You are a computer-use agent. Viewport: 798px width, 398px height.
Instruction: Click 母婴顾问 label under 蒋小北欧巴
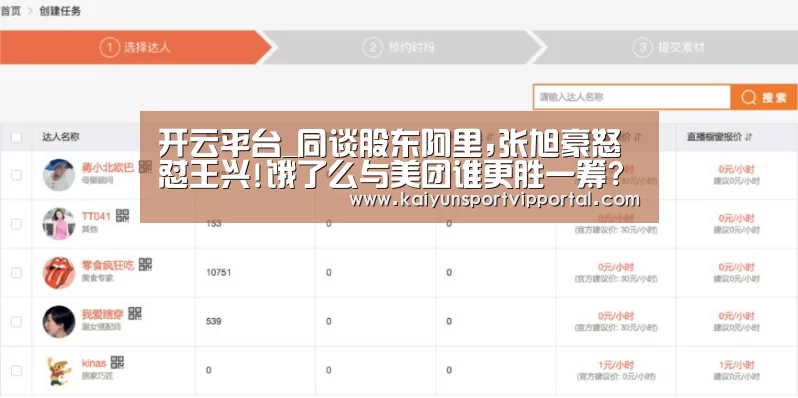point(97,181)
